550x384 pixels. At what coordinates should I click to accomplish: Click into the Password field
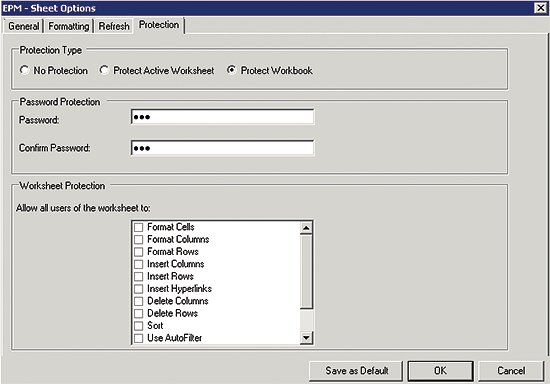pos(222,117)
